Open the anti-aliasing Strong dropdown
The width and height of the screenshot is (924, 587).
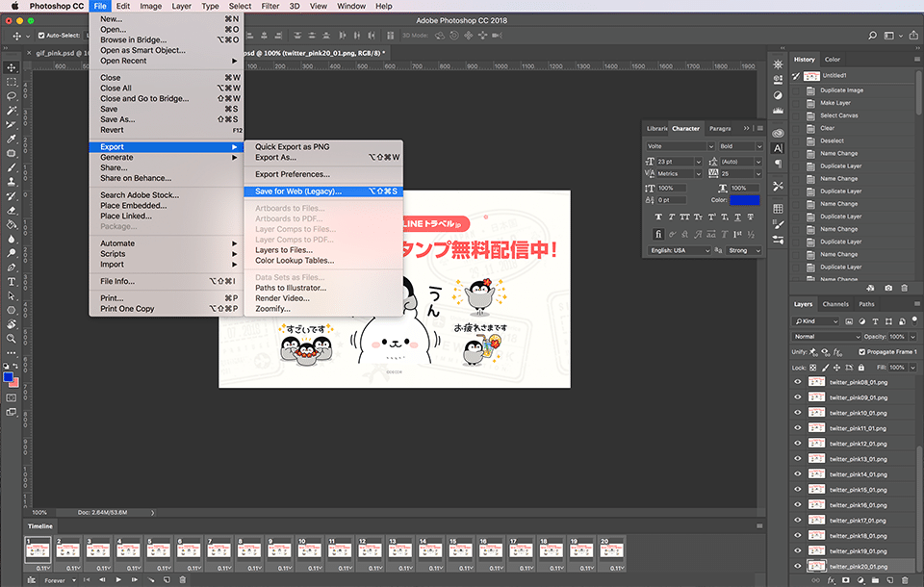click(744, 250)
